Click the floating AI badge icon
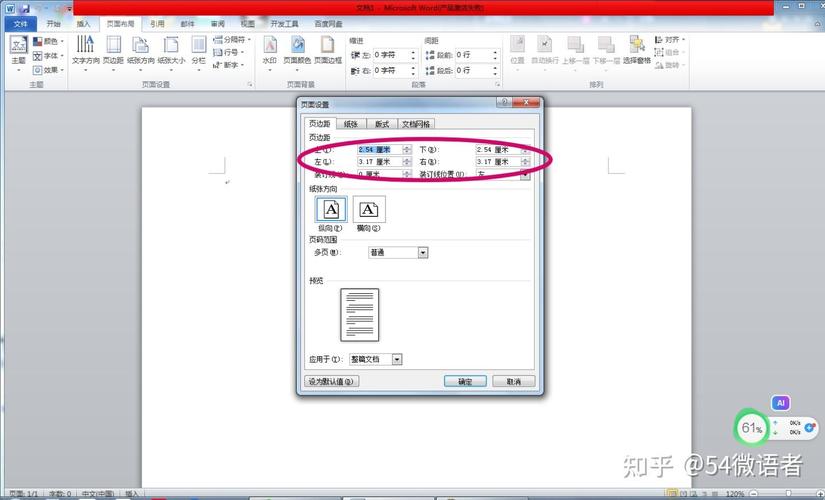825x500 pixels. point(781,403)
